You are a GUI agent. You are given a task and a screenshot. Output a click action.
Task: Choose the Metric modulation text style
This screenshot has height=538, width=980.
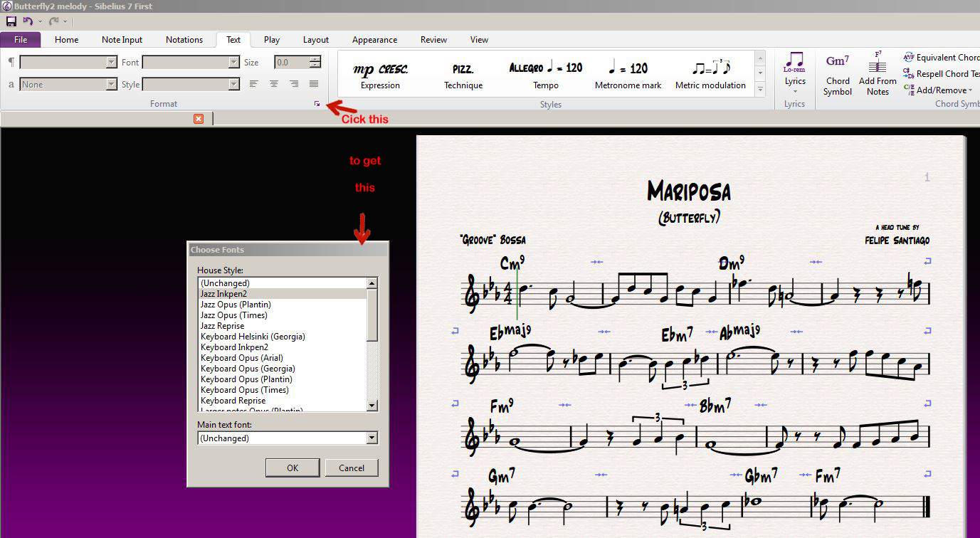710,75
